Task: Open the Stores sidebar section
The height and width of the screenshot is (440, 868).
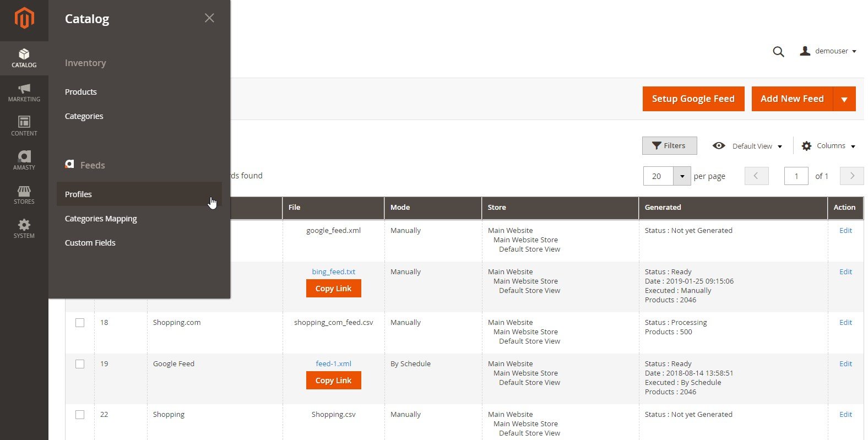Action: click(24, 195)
